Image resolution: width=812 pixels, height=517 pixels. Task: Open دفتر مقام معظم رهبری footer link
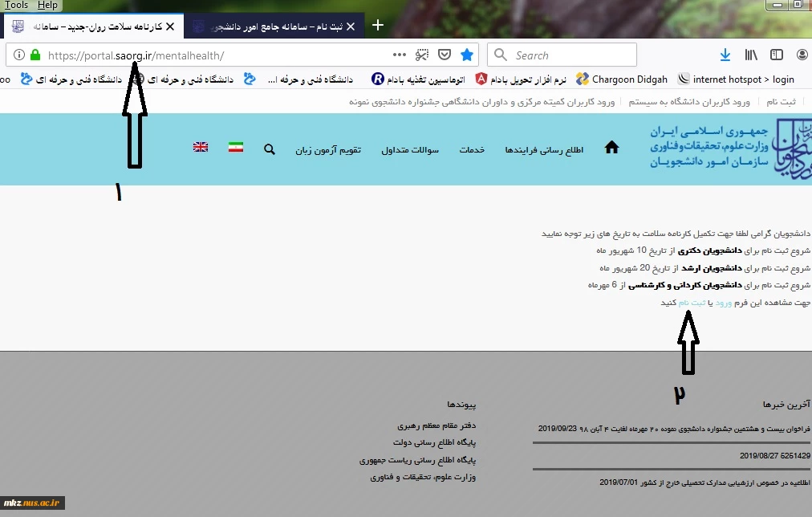[x=436, y=425]
